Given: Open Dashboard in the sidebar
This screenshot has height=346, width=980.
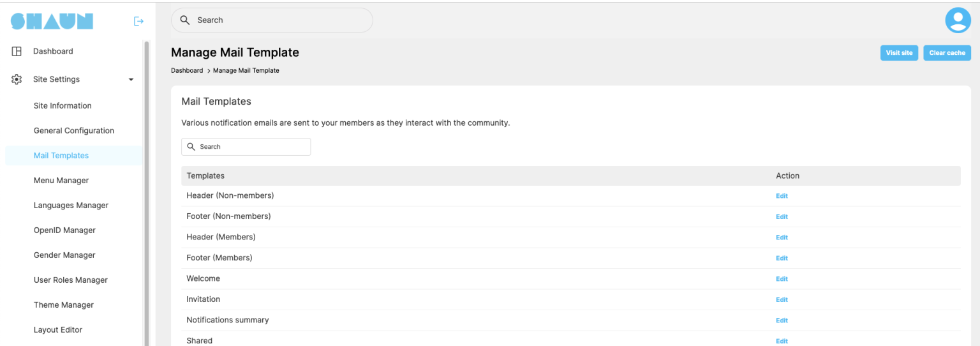Looking at the screenshot, I should pyautogui.click(x=53, y=51).
